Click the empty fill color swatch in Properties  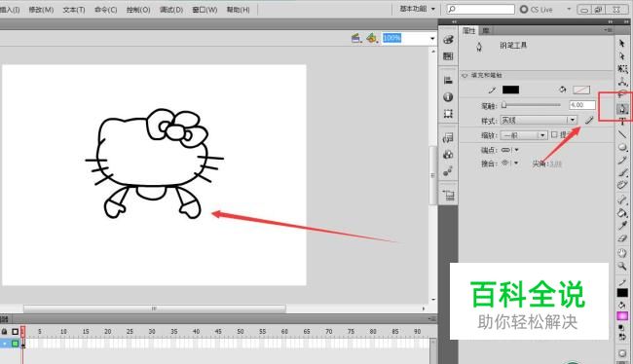click(x=581, y=90)
